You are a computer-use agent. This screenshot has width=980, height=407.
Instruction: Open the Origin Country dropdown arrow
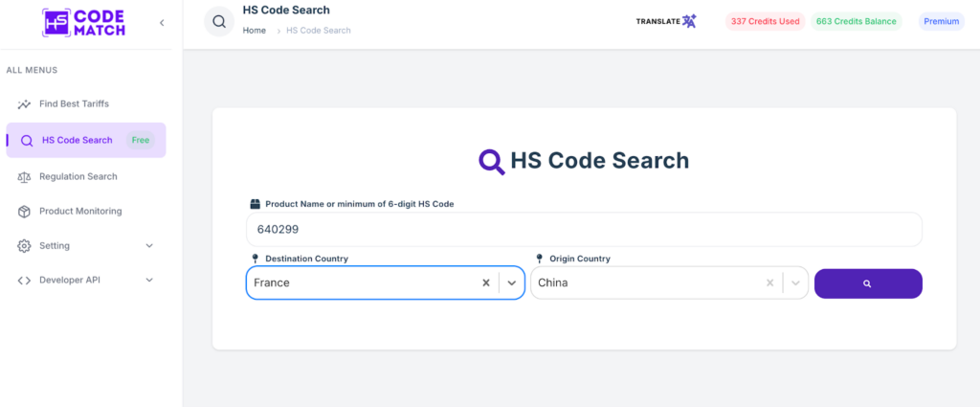click(795, 283)
